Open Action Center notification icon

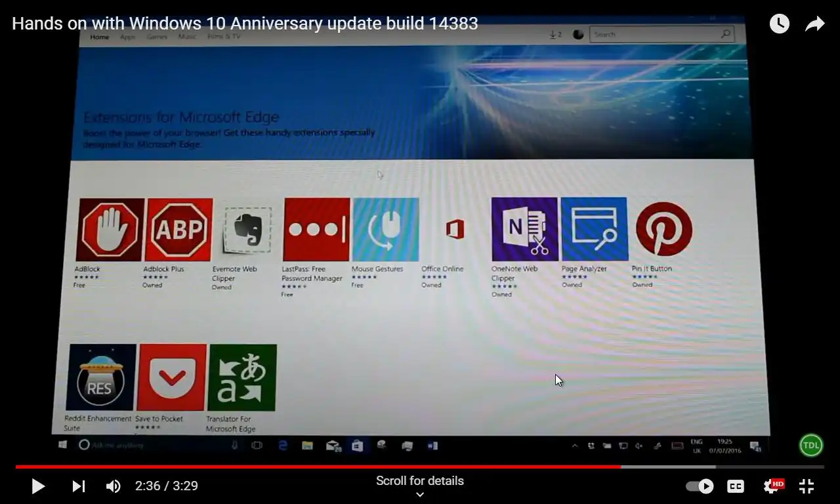[x=755, y=446]
